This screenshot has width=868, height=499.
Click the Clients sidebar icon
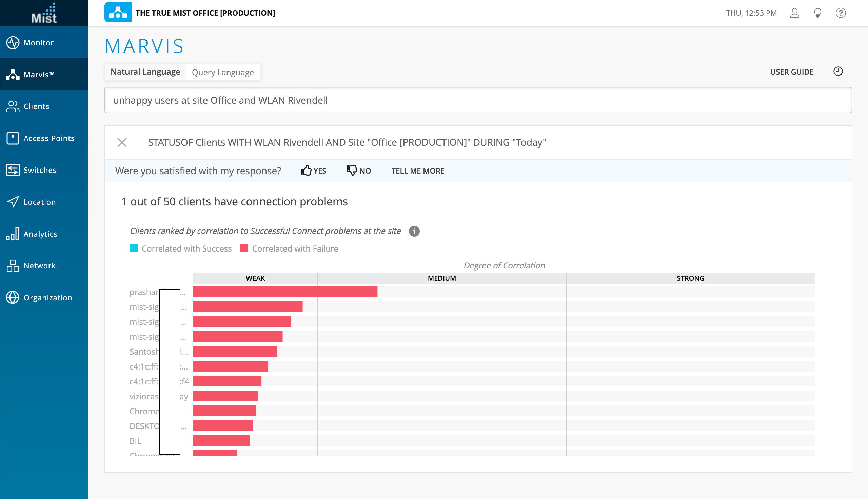[x=13, y=106]
